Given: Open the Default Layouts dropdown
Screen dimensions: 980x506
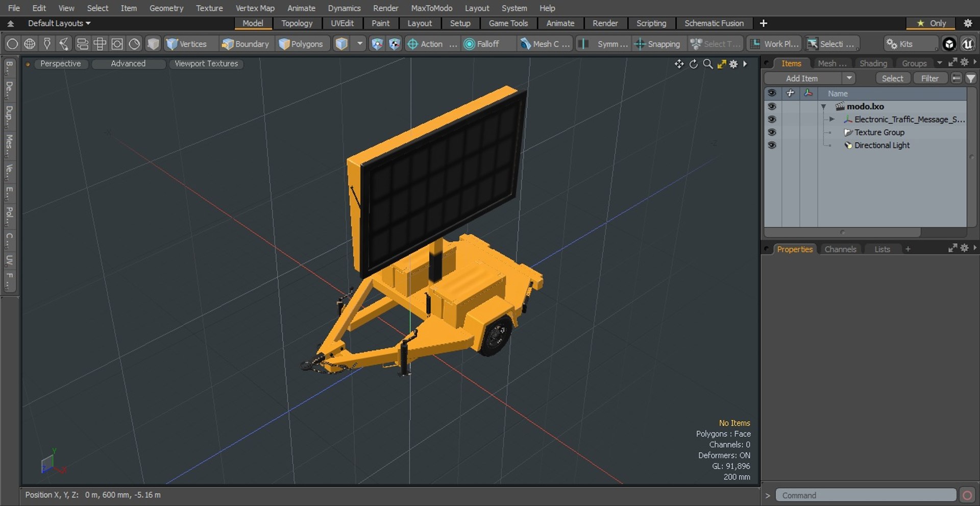Looking at the screenshot, I should [59, 23].
